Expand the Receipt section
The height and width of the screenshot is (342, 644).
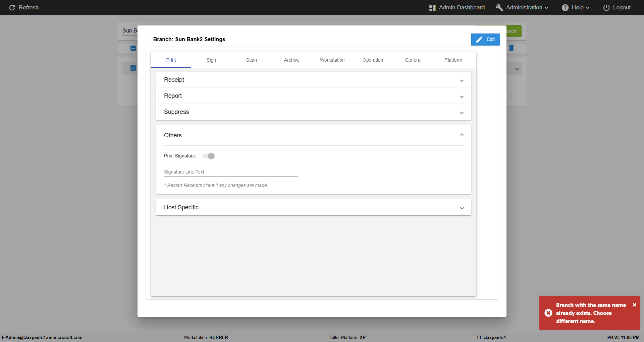pyautogui.click(x=462, y=80)
